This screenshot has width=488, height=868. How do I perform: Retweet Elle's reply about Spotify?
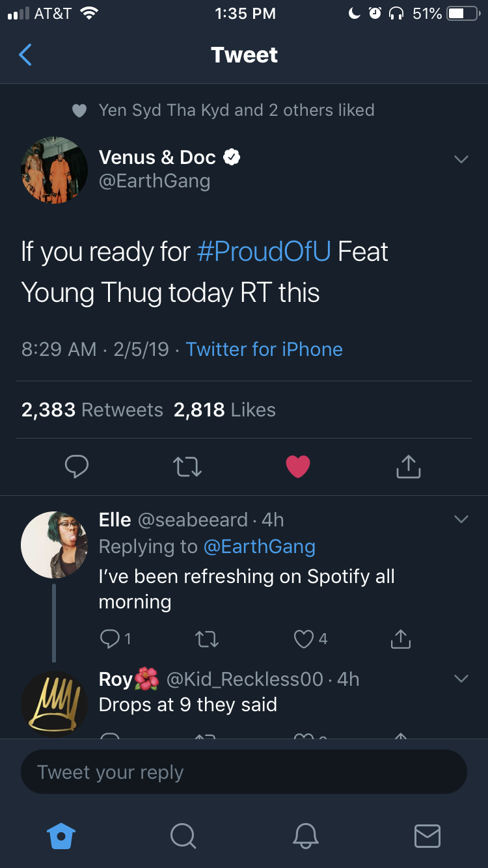[207, 640]
